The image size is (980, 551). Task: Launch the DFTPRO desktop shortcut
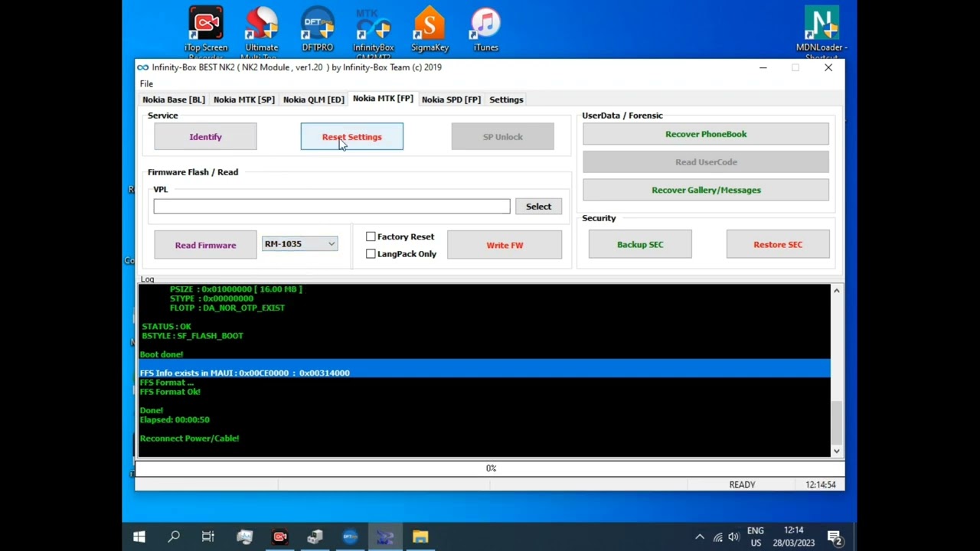pyautogui.click(x=318, y=31)
